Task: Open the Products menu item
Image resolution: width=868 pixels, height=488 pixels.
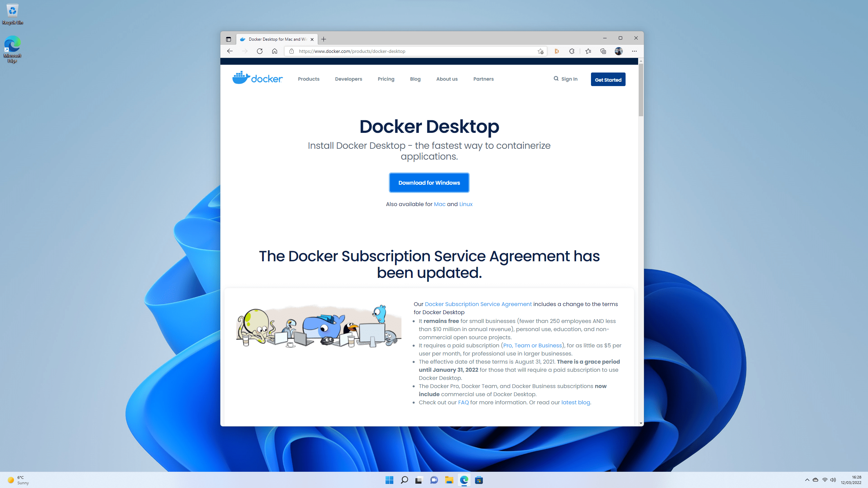Action: (x=308, y=79)
